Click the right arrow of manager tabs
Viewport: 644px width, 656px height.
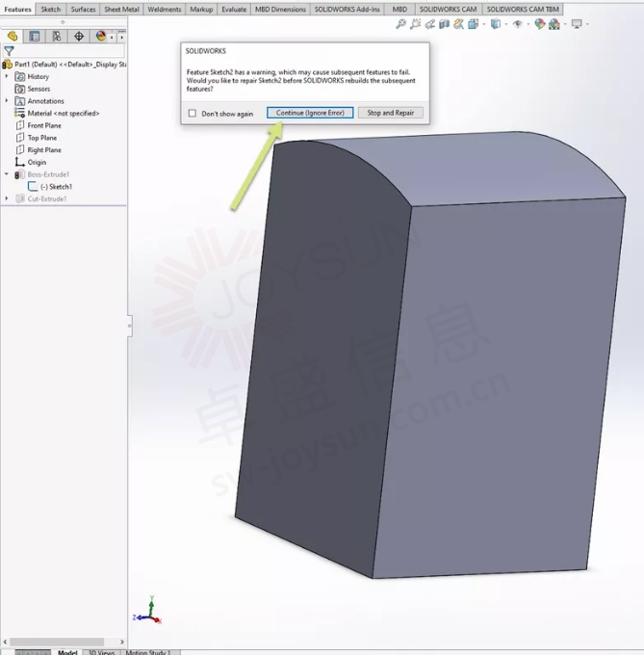pos(121,38)
